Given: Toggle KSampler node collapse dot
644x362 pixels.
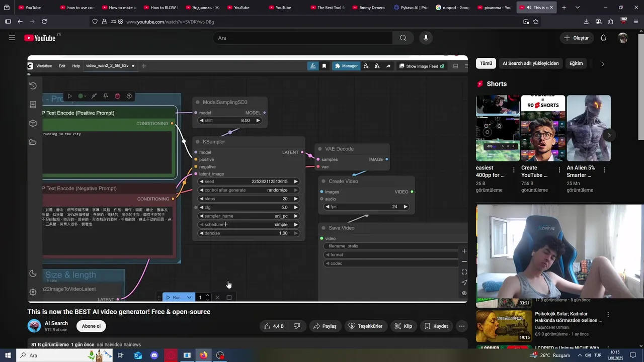Looking at the screenshot, I should [x=198, y=142].
